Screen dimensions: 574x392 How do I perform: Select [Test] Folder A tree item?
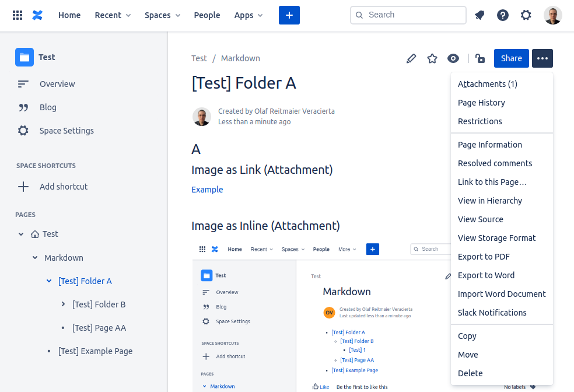(85, 281)
